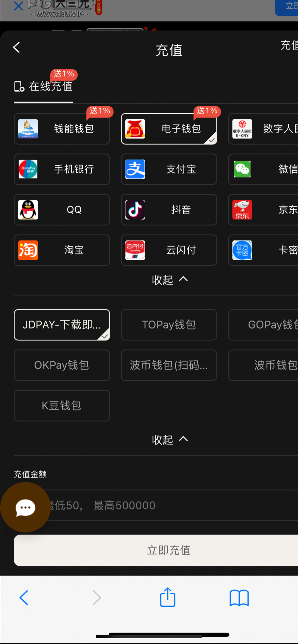Viewport: 298px width, 644px height.
Task: Collapse the wallet channels list
Action: 169,440
